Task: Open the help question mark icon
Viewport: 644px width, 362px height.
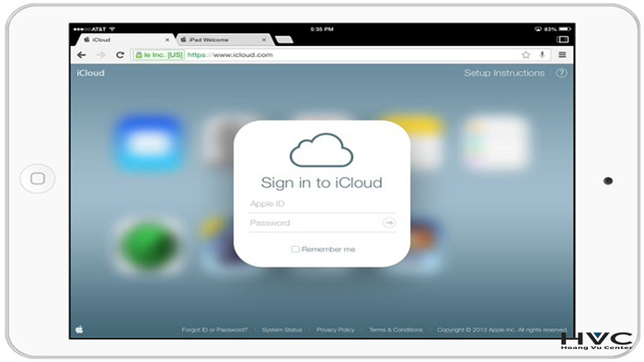Action: point(561,73)
